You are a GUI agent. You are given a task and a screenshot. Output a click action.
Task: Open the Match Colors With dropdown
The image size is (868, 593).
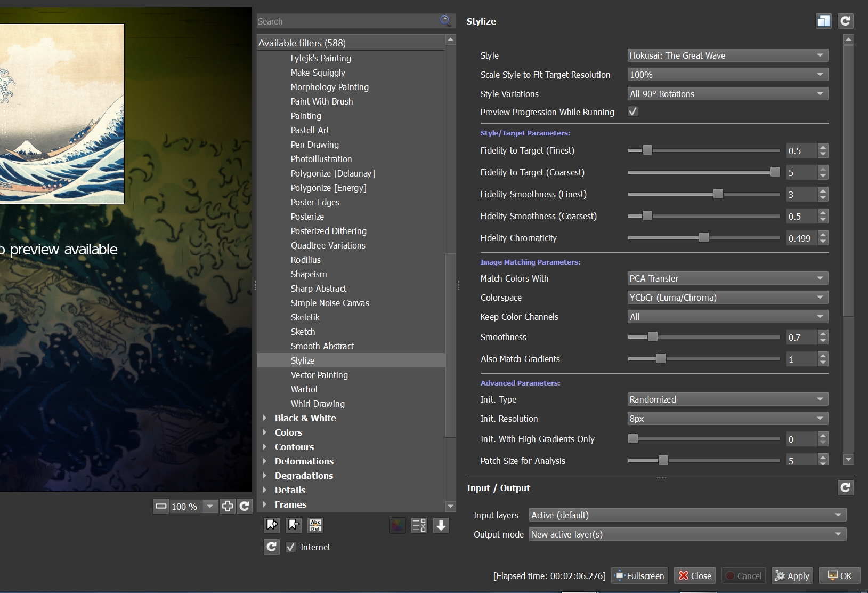(727, 278)
